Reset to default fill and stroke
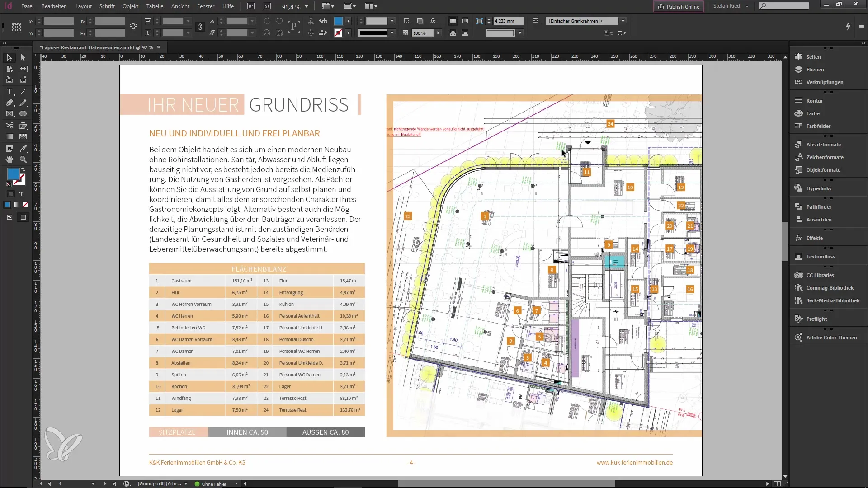The image size is (868, 488). click(x=9, y=184)
